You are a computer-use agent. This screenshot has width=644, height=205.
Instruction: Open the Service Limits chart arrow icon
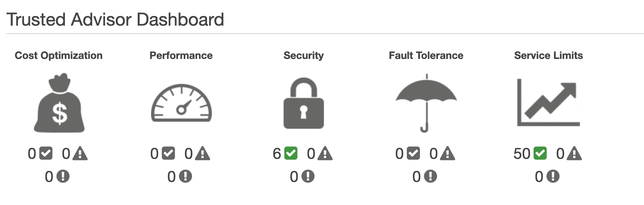coord(549,102)
